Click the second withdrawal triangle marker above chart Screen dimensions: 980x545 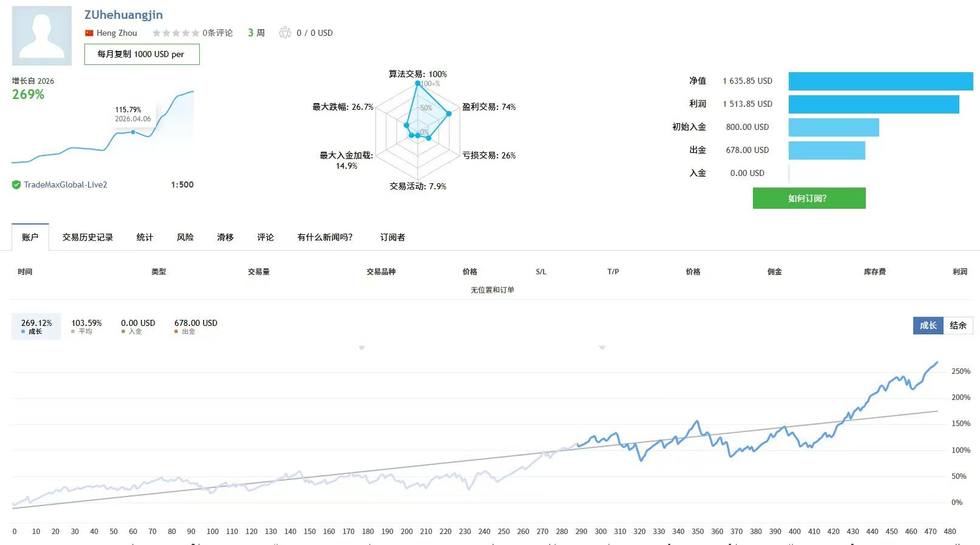click(x=602, y=348)
